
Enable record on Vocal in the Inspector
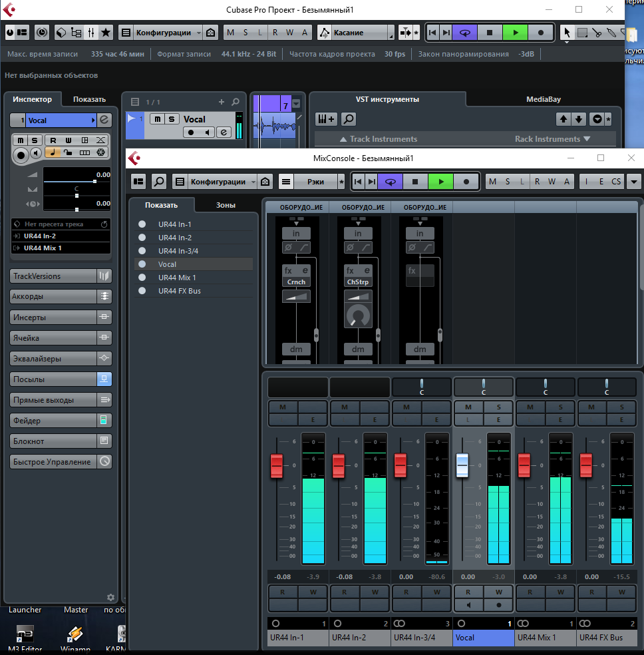[x=21, y=155]
